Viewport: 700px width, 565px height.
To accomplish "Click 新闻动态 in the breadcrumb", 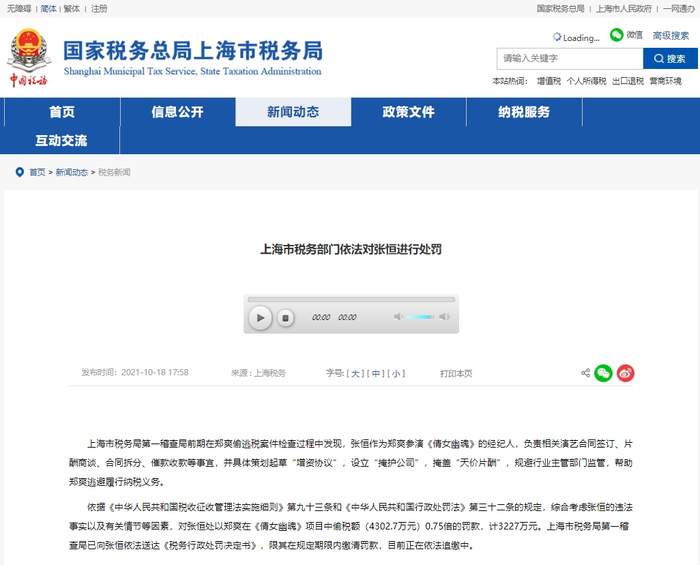I will (71, 172).
